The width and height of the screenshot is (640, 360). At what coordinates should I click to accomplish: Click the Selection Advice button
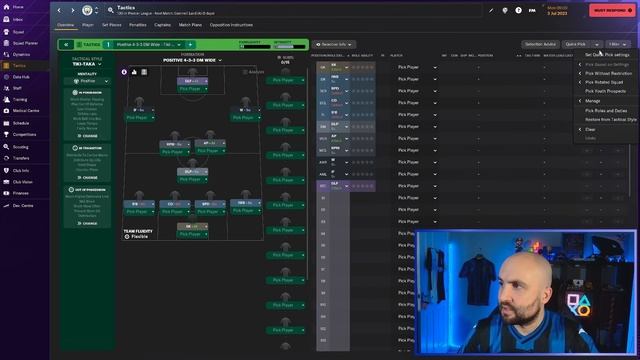[540, 44]
